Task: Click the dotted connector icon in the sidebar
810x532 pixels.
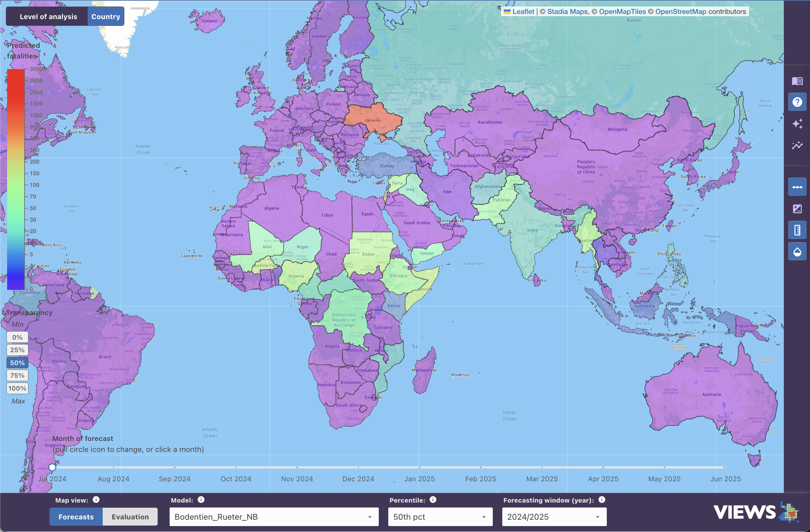Action: pos(797,187)
